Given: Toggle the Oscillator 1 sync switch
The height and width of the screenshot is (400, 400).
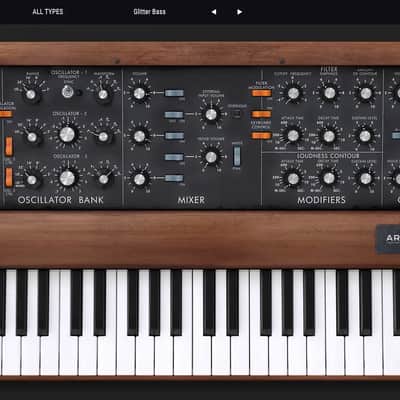Looking at the screenshot, I should (x=68, y=91).
